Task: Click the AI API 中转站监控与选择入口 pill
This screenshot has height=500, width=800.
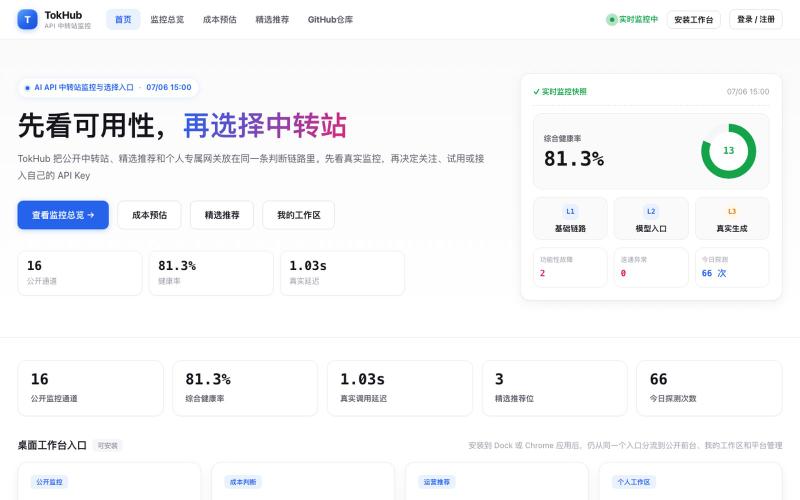Action: pos(108,87)
